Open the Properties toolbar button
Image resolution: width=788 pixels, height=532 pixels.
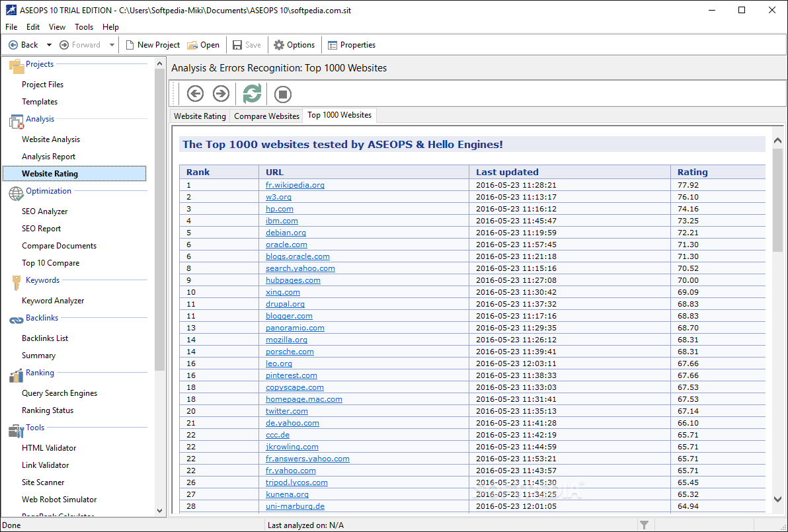[x=351, y=45]
